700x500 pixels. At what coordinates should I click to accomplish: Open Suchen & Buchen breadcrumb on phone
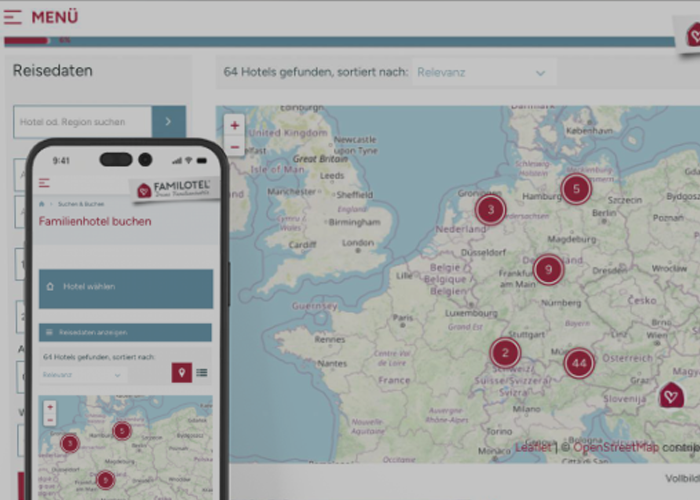pyautogui.click(x=81, y=204)
